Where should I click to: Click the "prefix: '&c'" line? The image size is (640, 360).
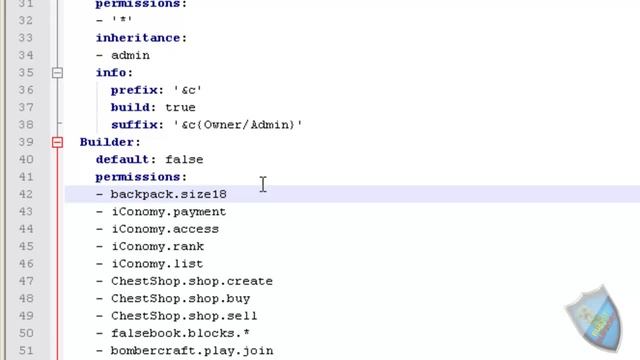point(156,90)
